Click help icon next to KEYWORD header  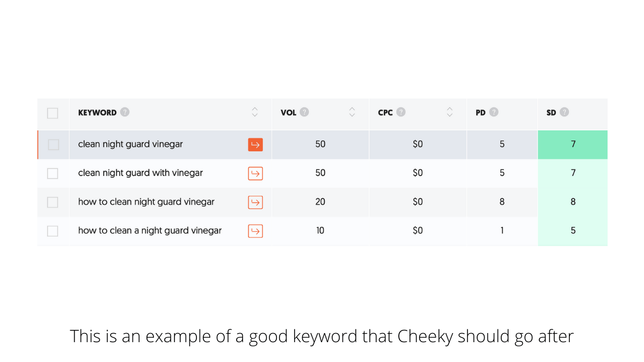coord(125,112)
